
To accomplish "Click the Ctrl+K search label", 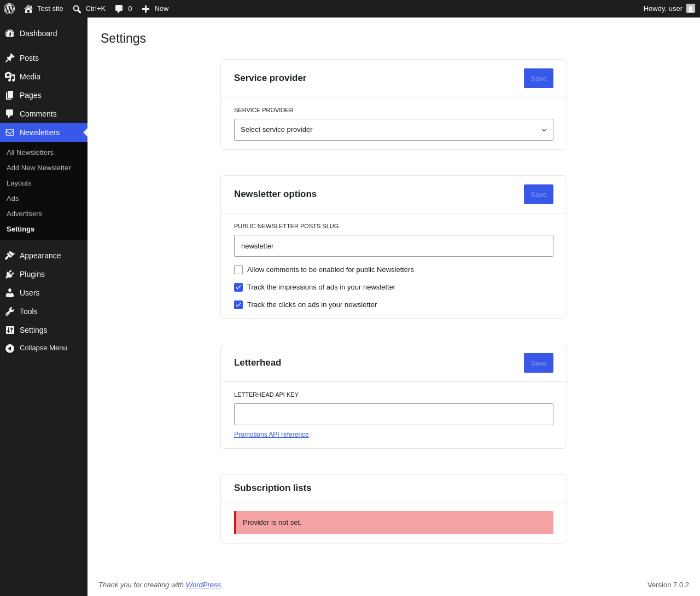I will 96,9.
